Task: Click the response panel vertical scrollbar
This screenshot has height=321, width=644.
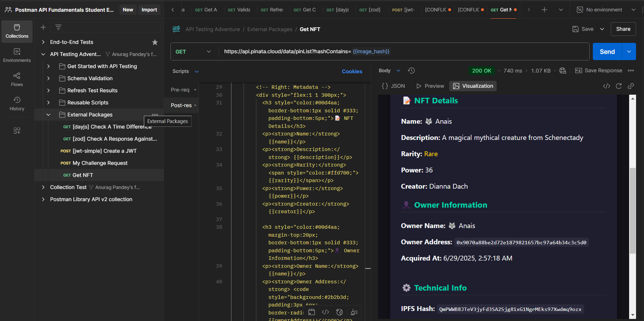Action: pyautogui.click(x=633, y=211)
